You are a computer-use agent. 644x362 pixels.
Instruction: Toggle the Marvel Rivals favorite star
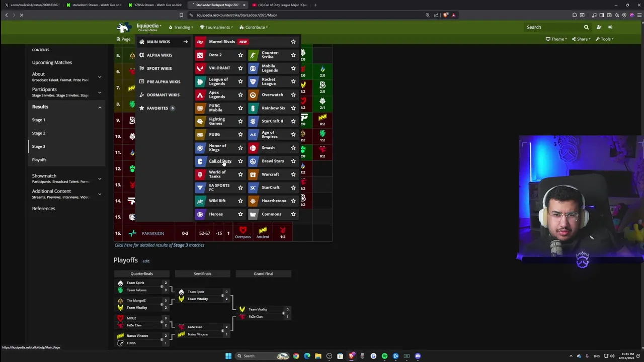click(x=293, y=42)
